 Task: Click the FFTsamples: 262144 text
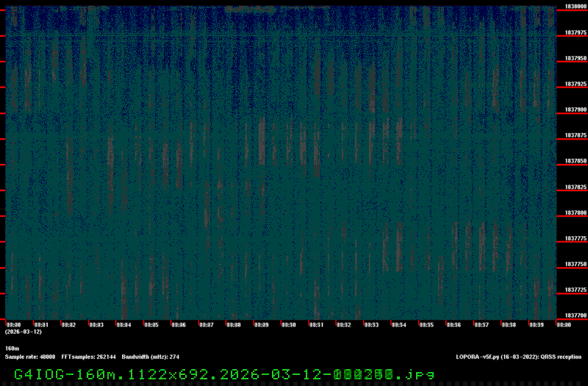[88, 357]
